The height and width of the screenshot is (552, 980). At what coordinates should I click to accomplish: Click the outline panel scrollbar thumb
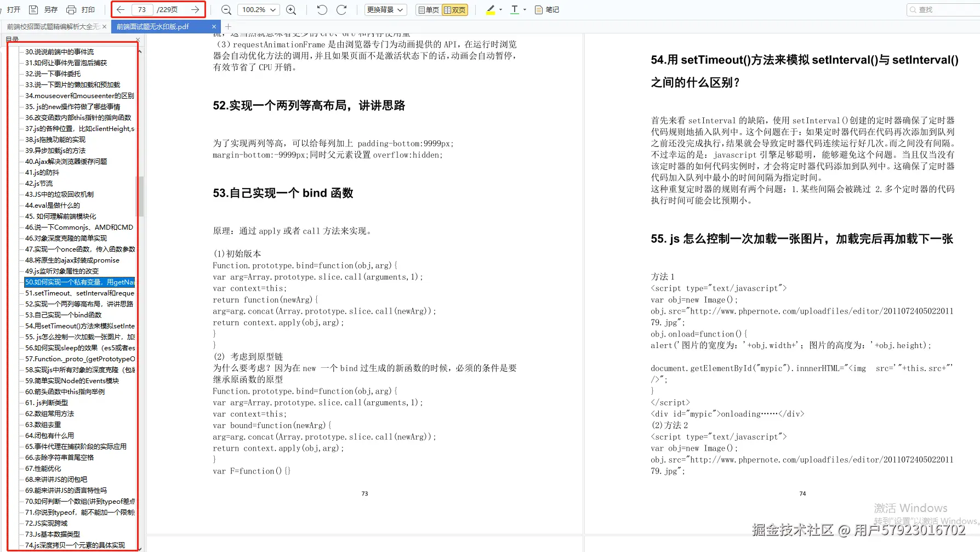pyautogui.click(x=141, y=196)
